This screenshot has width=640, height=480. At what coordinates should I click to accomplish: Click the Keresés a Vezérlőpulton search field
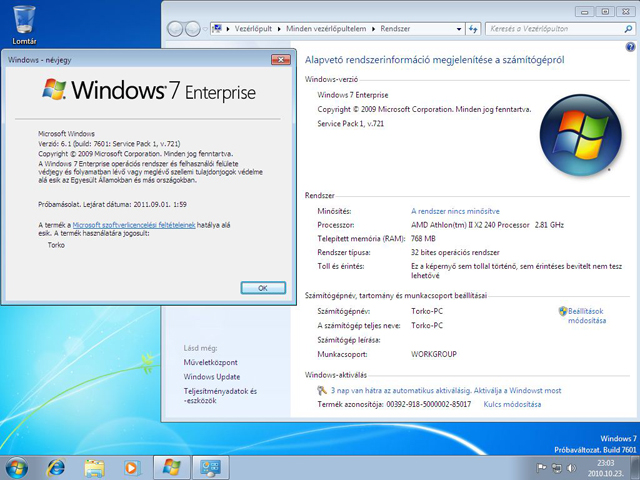[553, 29]
